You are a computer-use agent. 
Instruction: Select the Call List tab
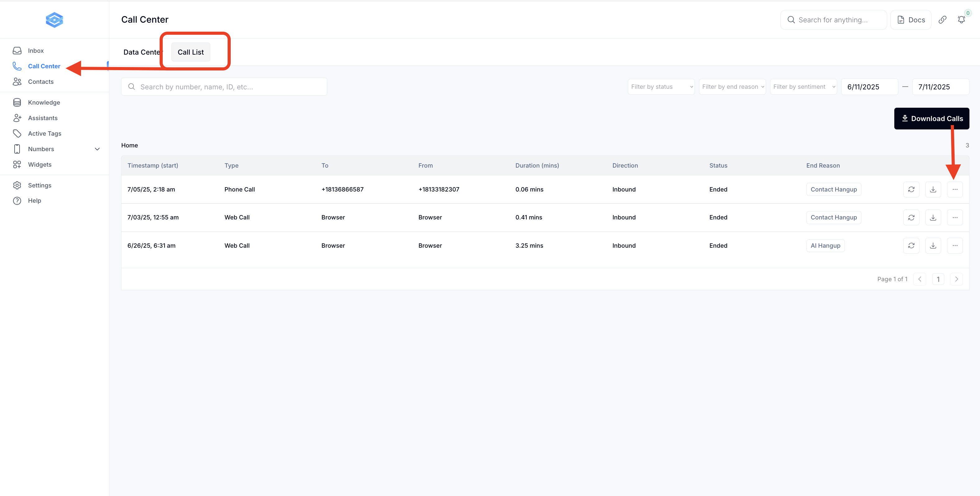click(x=191, y=52)
